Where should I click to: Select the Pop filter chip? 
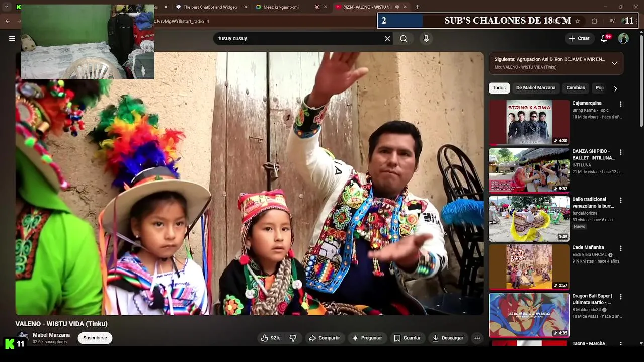[x=599, y=88]
